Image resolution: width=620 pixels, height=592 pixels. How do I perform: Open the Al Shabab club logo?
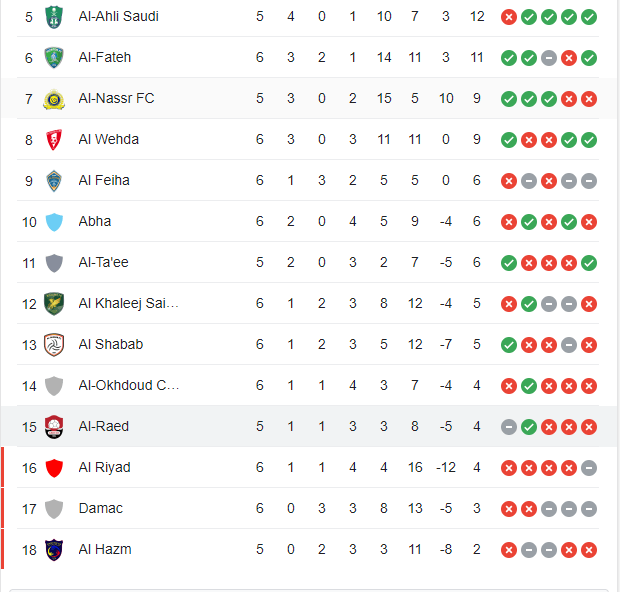(54, 345)
